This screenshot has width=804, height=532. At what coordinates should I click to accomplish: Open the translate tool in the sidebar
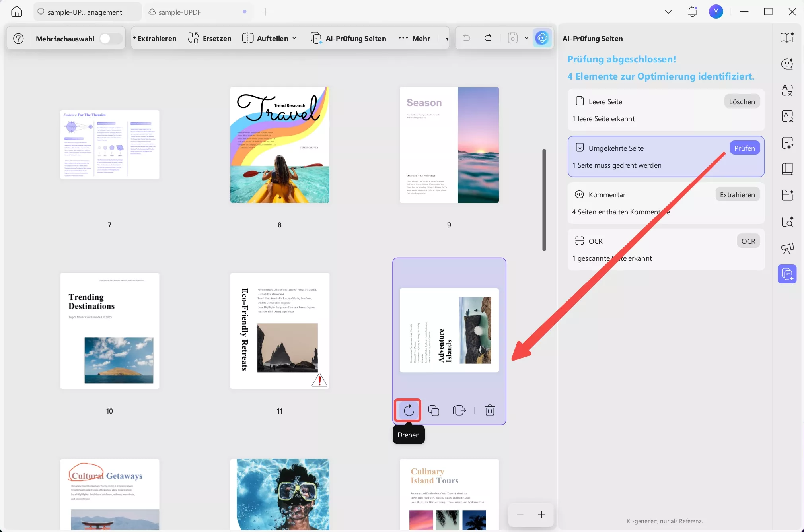click(x=787, y=90)
